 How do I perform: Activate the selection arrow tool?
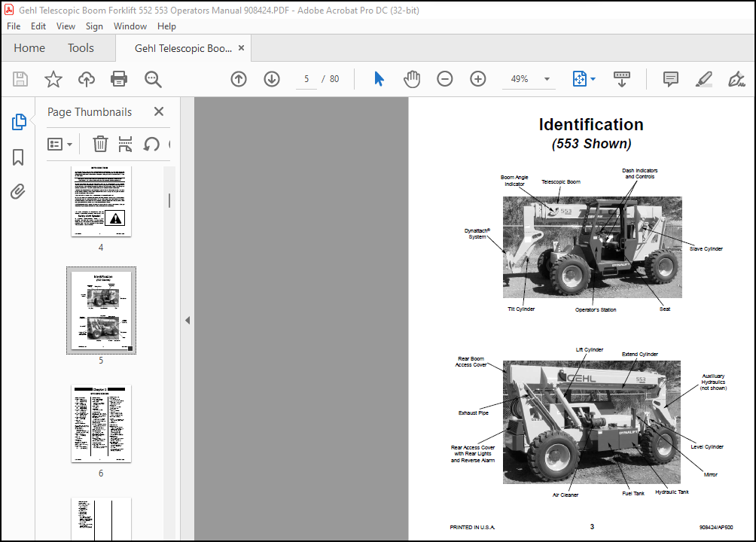[x=379, y=78]
